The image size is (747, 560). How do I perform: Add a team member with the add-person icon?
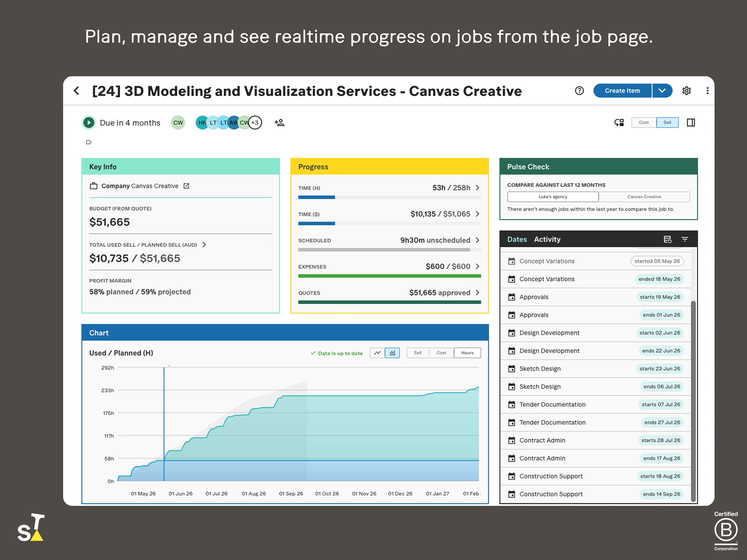click(x=279, y=122)
